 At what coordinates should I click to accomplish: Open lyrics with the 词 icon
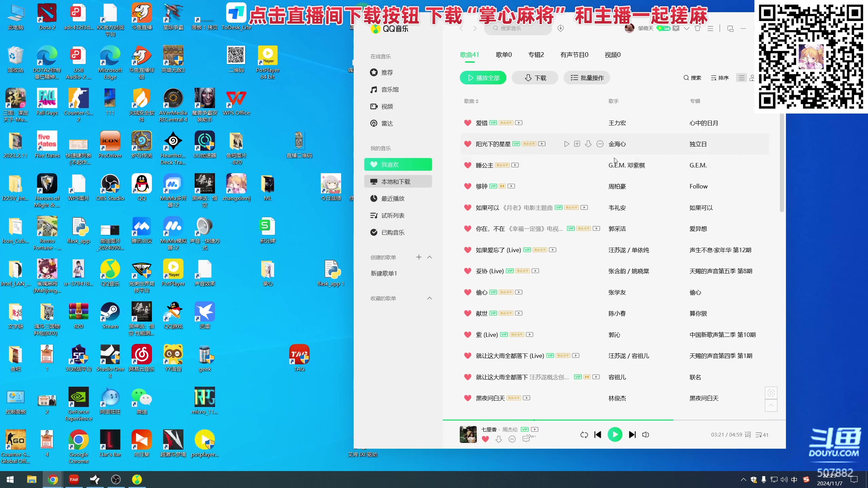click(748, 435)
